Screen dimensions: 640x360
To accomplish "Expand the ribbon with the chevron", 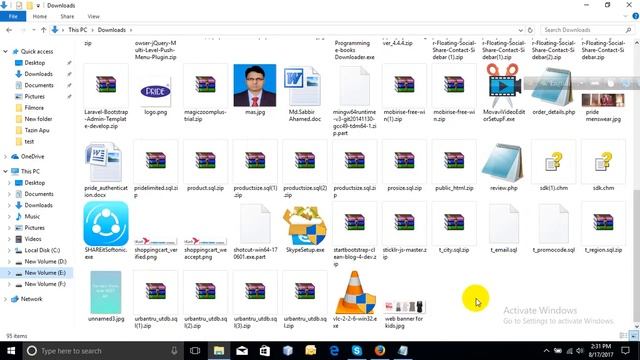I will pyautogui.click(x=626, y=16).
